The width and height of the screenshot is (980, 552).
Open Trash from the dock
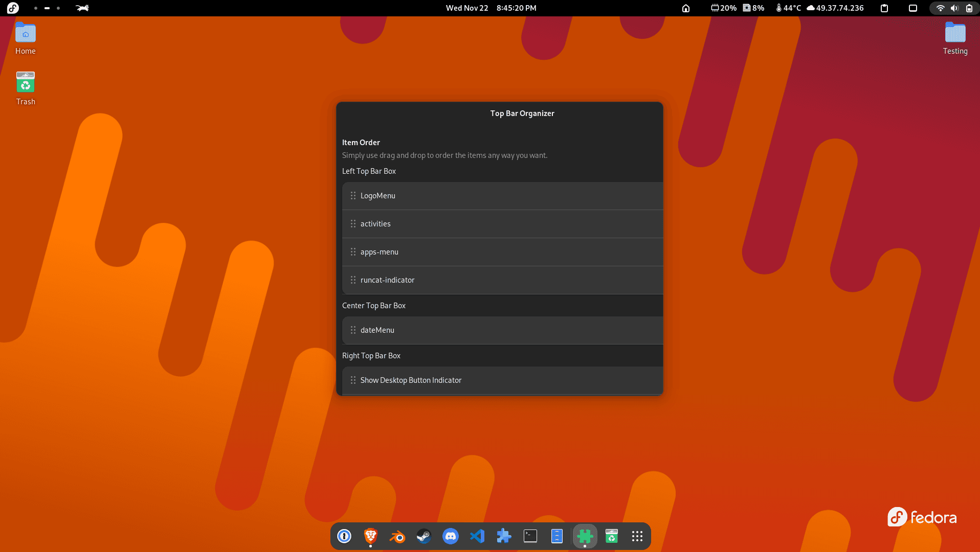[612, 536]
